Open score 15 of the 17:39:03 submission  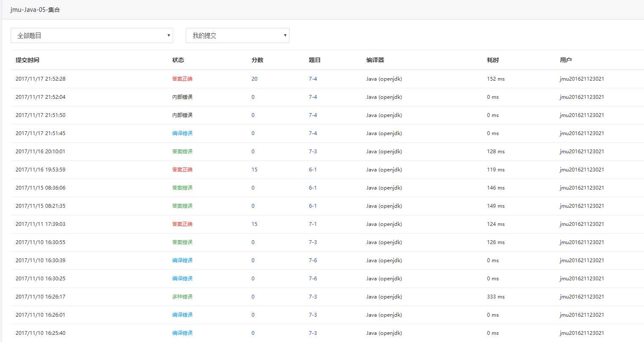[254, 224]
